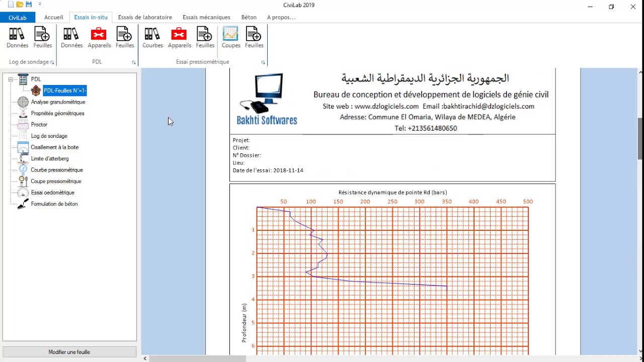Open Coupes in Essai pressiométrique group
Viewport: 644px width, 362px height.
click(231, 38)
